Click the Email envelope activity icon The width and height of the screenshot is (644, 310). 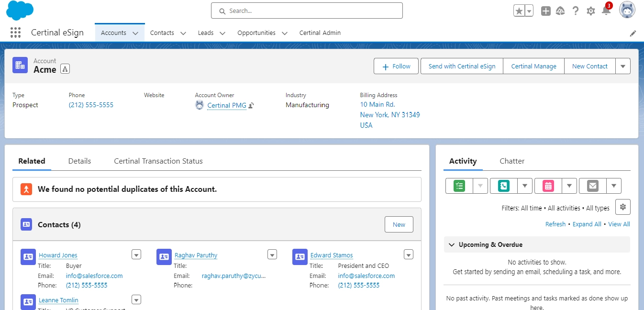tap(593, 186)
